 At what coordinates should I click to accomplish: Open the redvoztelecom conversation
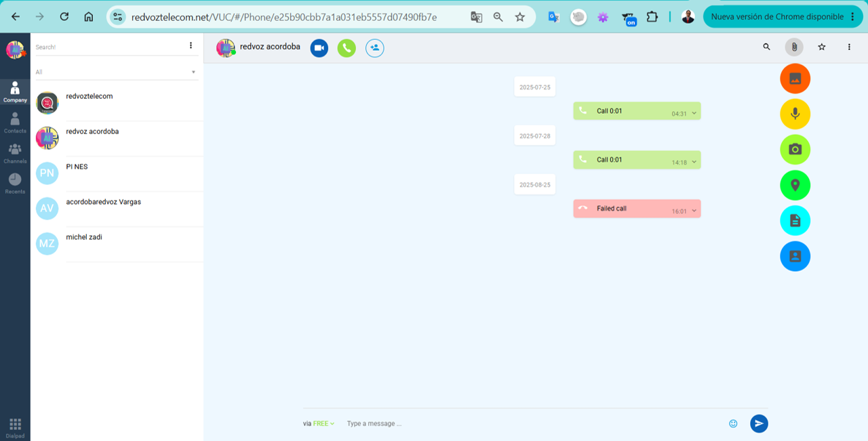[117, 104]
